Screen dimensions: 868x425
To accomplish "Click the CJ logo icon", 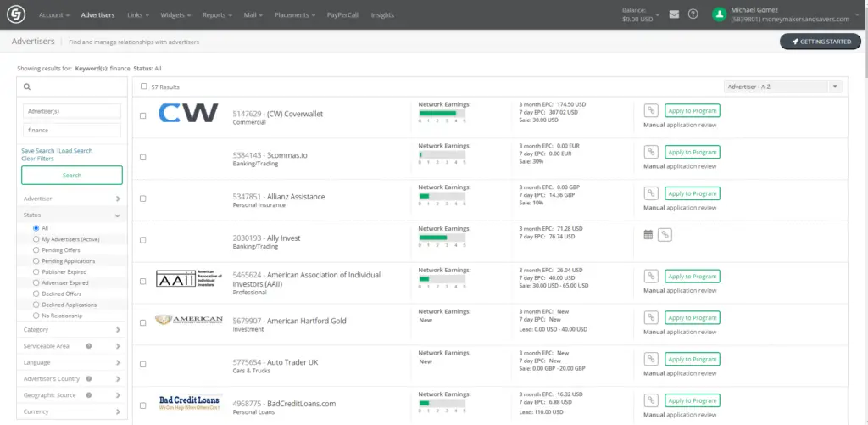I will coord(14,14).
